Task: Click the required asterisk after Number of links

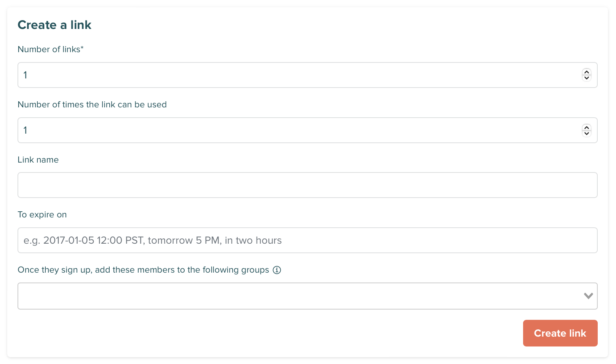Action: (82, 48)
